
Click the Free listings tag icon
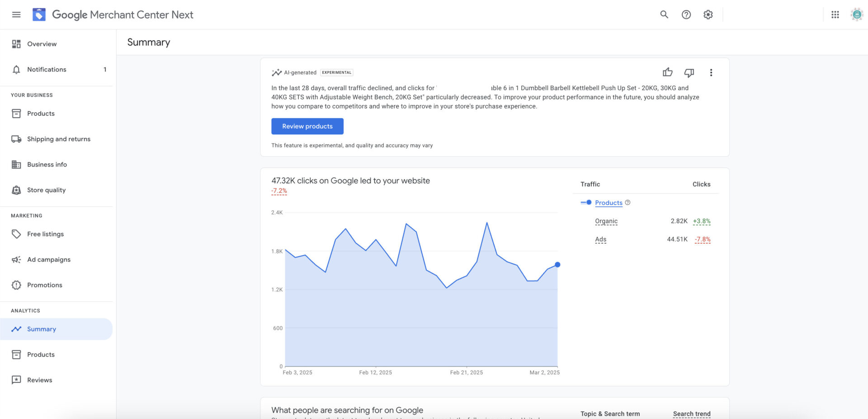coord(16,234)
